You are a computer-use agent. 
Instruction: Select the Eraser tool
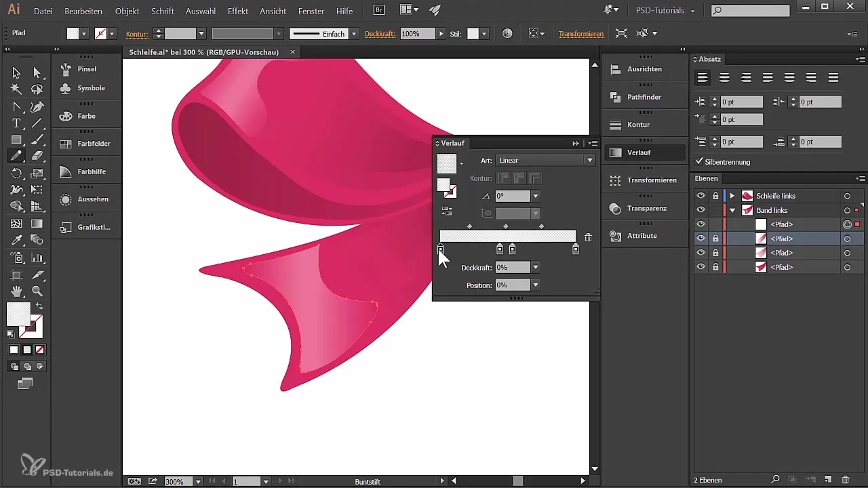37,156
